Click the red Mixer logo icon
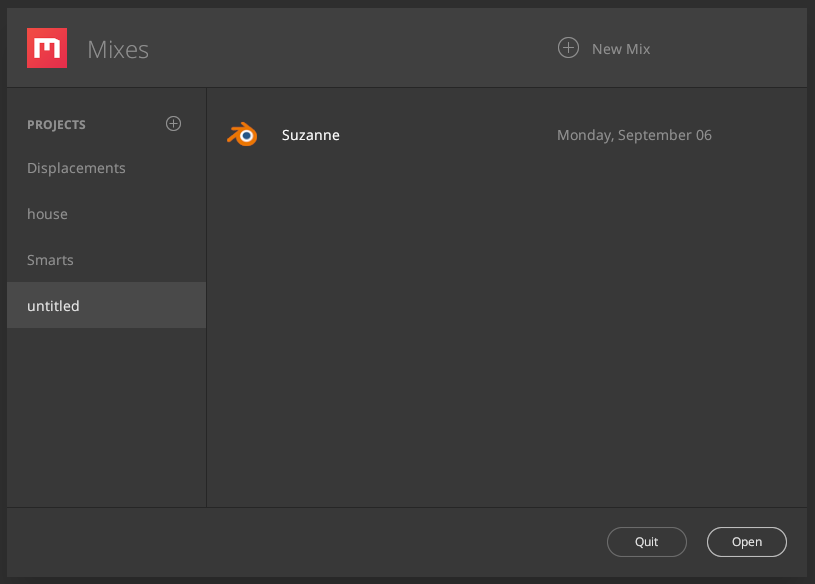This screenshot has height=584, width=815. coord(47,48)
